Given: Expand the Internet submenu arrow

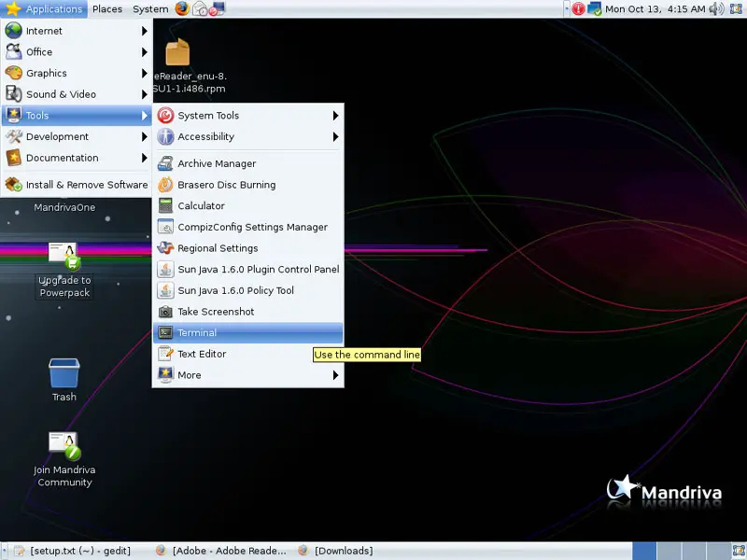Looking at the screenshot, I should [145, 31].
